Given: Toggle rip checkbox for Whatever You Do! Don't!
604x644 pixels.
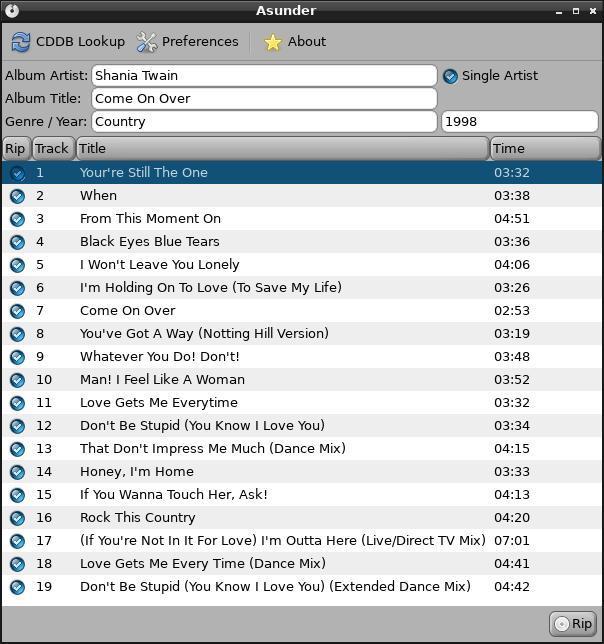Looking at the screenshot, I should [x=17, y=357].
